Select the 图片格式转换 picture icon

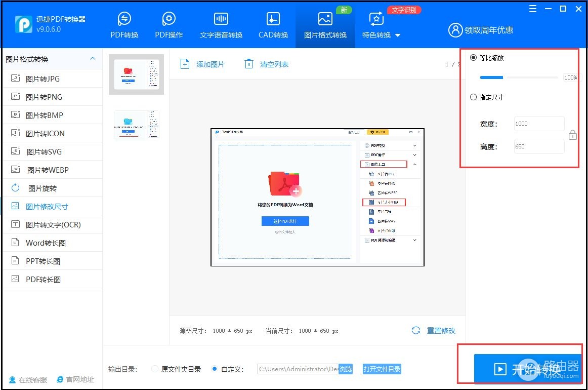(325, 18)
